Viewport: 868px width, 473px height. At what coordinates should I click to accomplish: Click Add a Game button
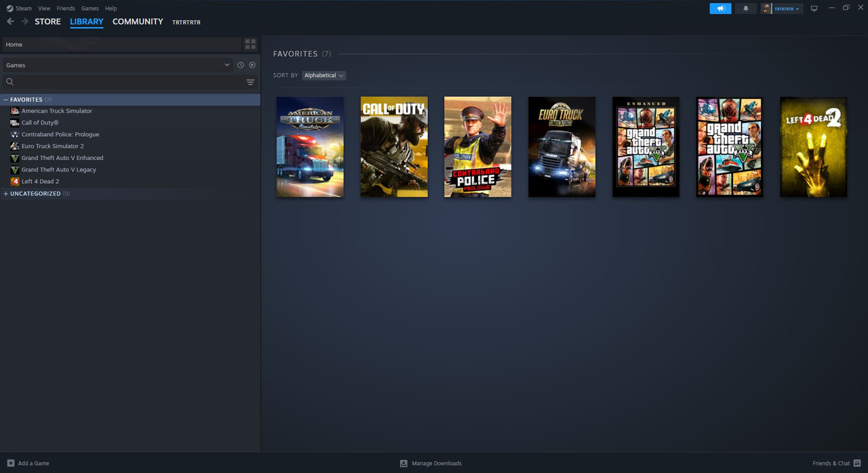pyautogui.click(x=28, y=464)
